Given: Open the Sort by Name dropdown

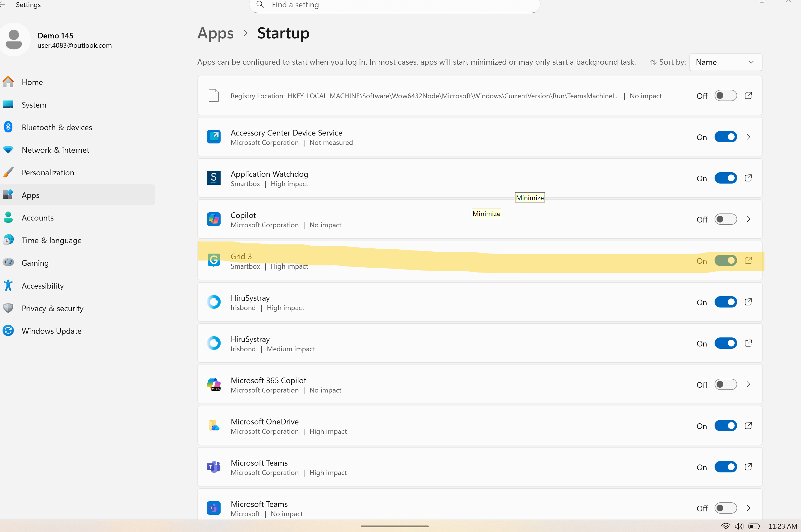Looking at the screenshot, I should click(x=725, y=62).
